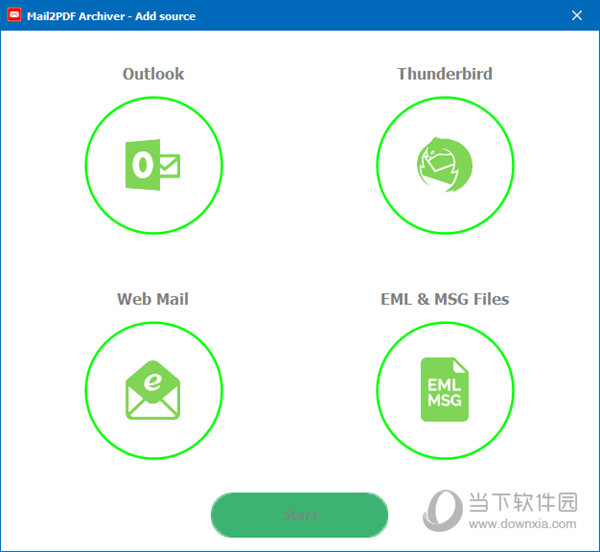Click the Thunderbird heading text
Image resolution: width=600 pixels, height=552 pixels.
click(445, 74)
